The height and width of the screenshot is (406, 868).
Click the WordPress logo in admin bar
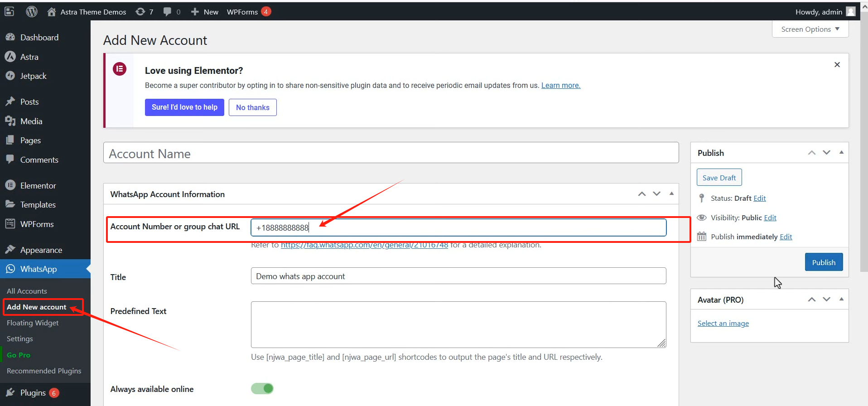pos(31,12)
